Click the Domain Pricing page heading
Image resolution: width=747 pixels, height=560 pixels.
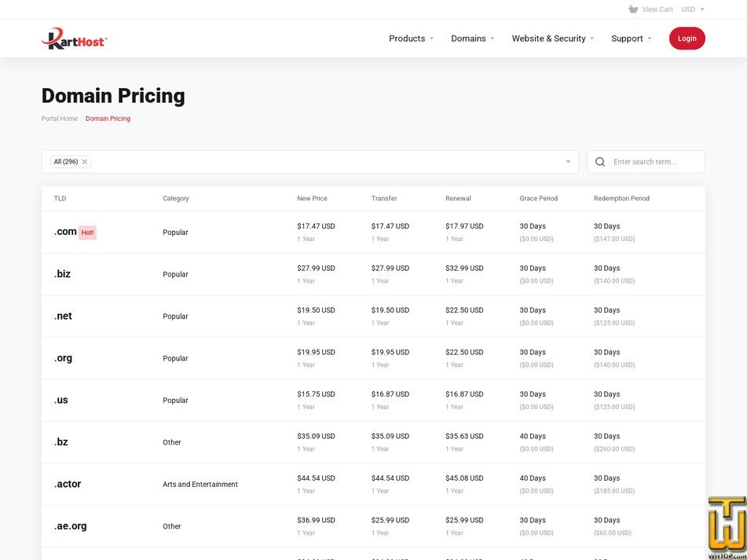tap(113, 96)
